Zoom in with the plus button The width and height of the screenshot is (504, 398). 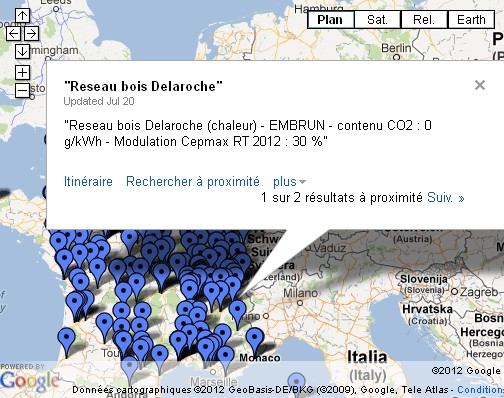pyautogui.click(x=22, y=72)
